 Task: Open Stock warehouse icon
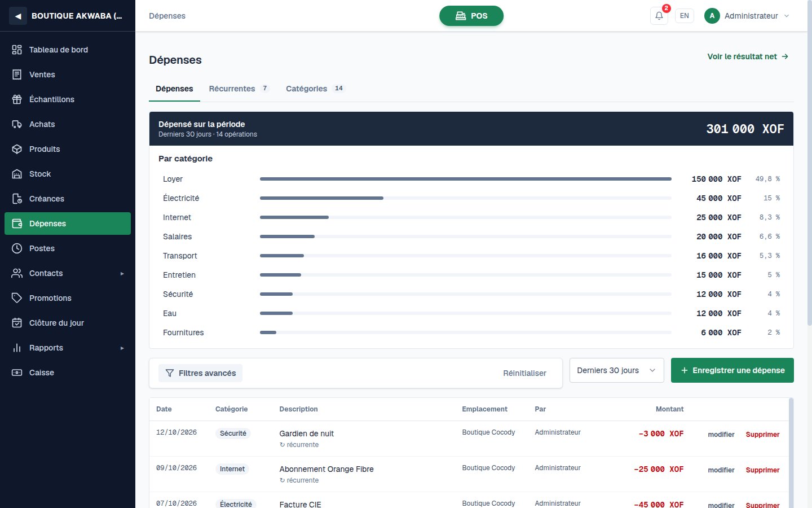coord(17,174)
